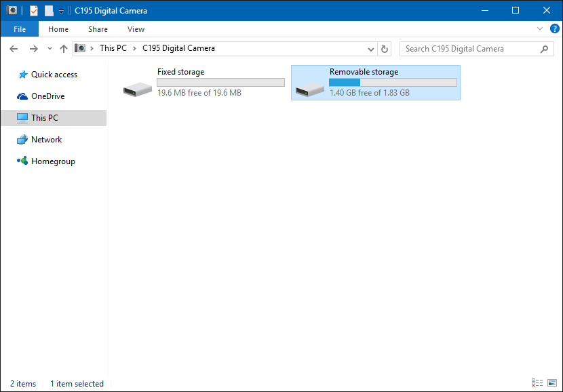563x392 pixels.
Task: Click the 1 item selected status text
Action: (x=77, y=384)
